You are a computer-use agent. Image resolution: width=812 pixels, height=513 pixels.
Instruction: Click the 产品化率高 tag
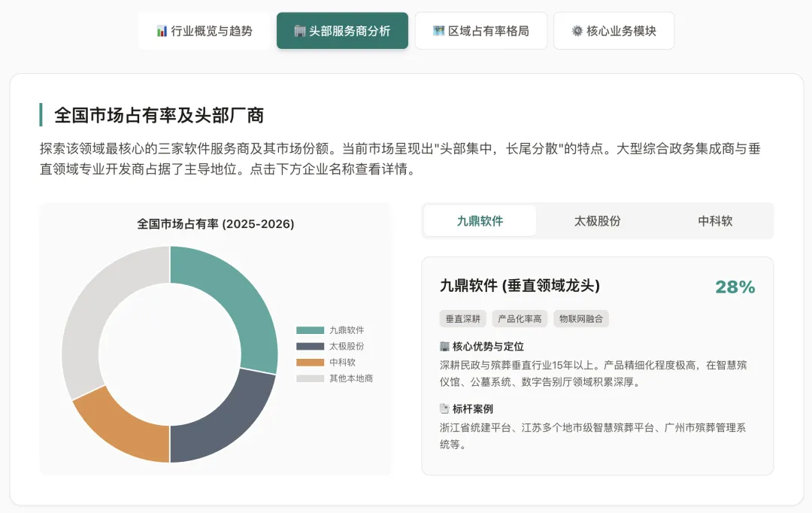pos(520,319)
